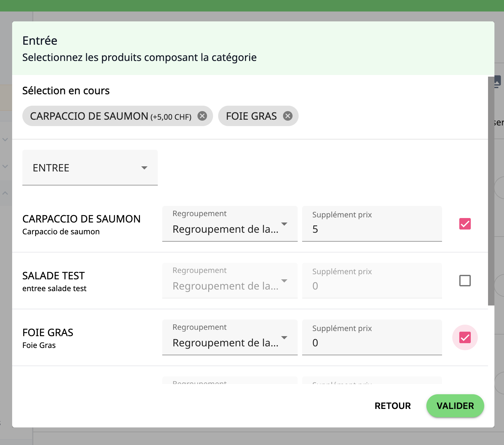This screenshot has height=445, width=504.
Task: Uncheck the FOIE GRAS checkbox
Action: (x=465, y=337)
